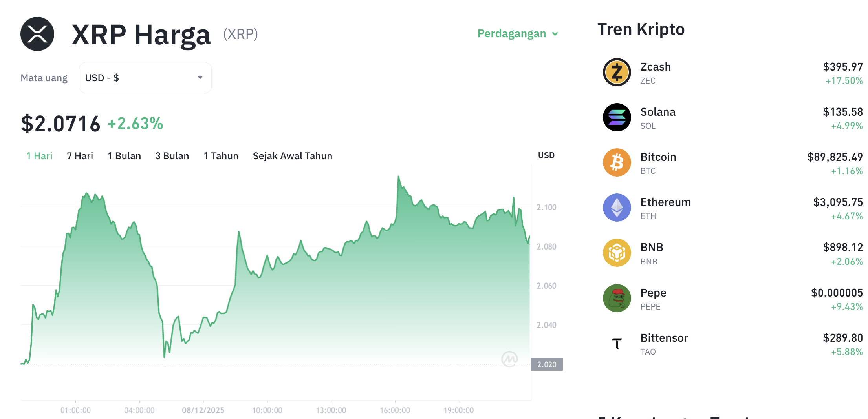Screen dimensions: 868x419
Task: Switch chart to 7 Hari view
Action: tap(80, 156)
